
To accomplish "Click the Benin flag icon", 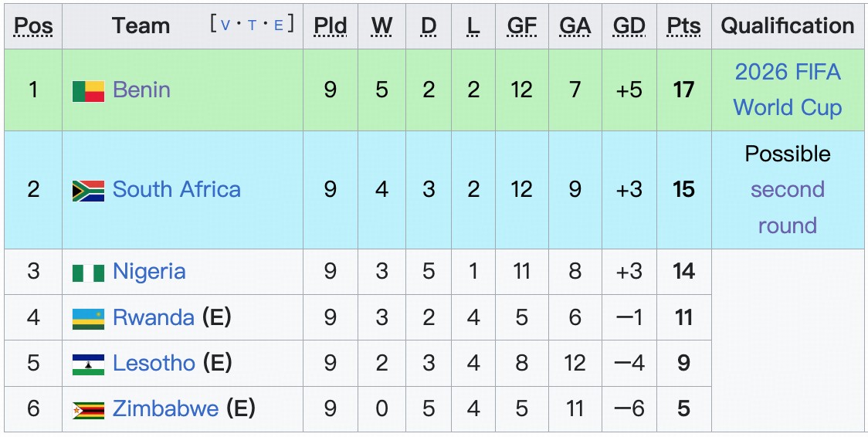I will click(88, 91).
